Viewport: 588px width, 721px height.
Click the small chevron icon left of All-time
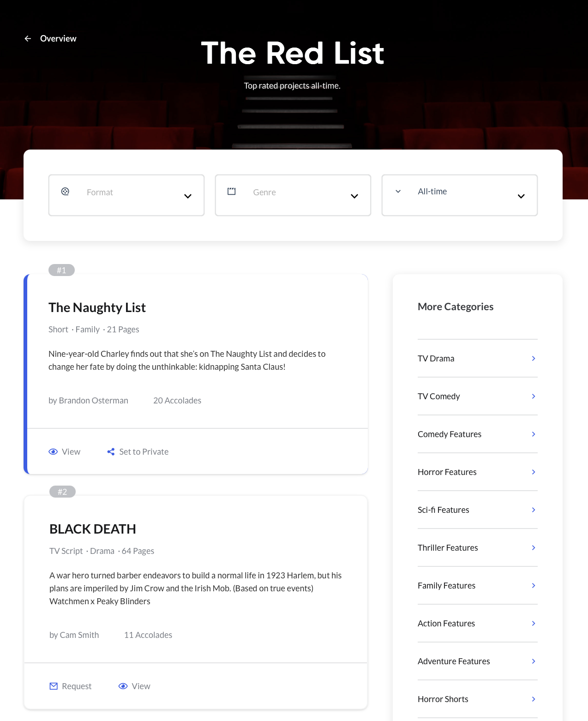[398, 192]
